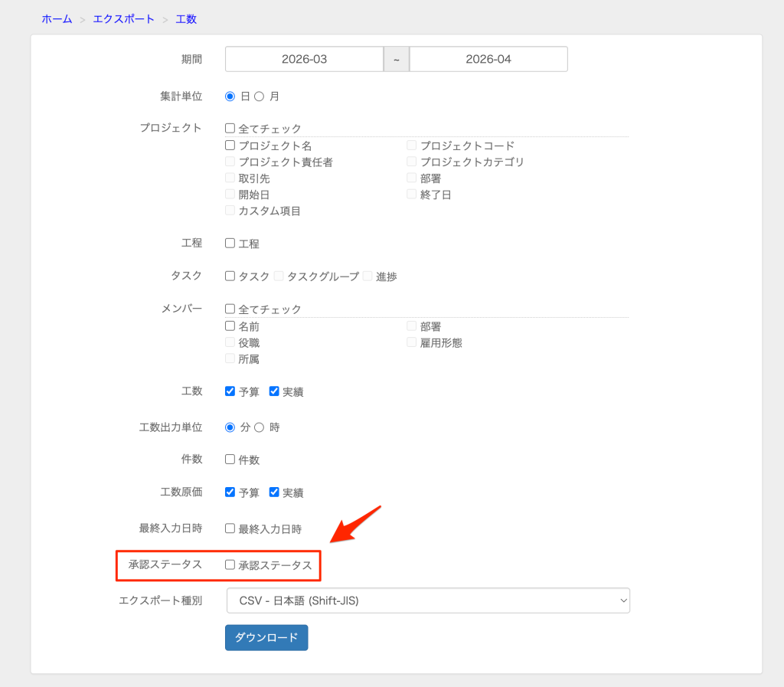Open the エクスポート breadcrumb link
784x687 pixels.
(123, 18)
